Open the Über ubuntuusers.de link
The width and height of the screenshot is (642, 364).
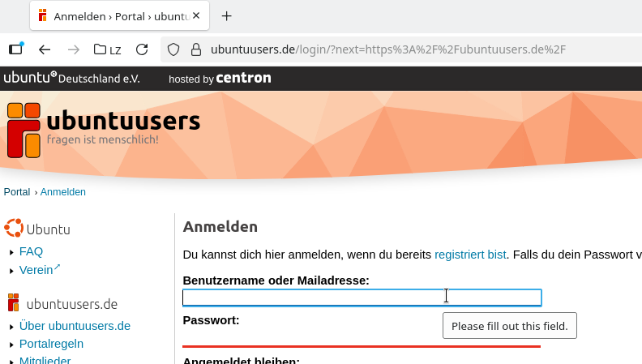75,326
